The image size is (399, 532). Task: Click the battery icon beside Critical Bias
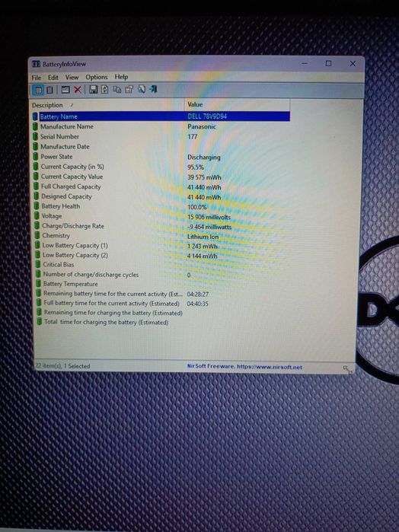pos(38,264)
